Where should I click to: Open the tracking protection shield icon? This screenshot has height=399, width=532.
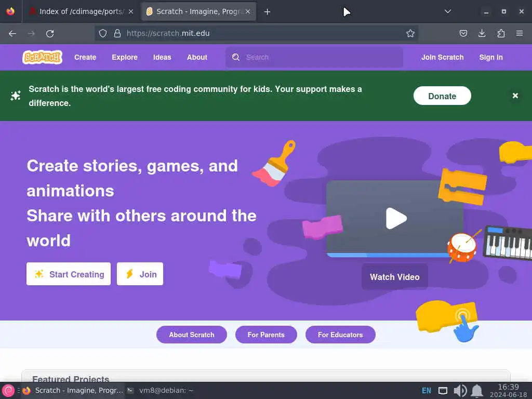point(103,33)
